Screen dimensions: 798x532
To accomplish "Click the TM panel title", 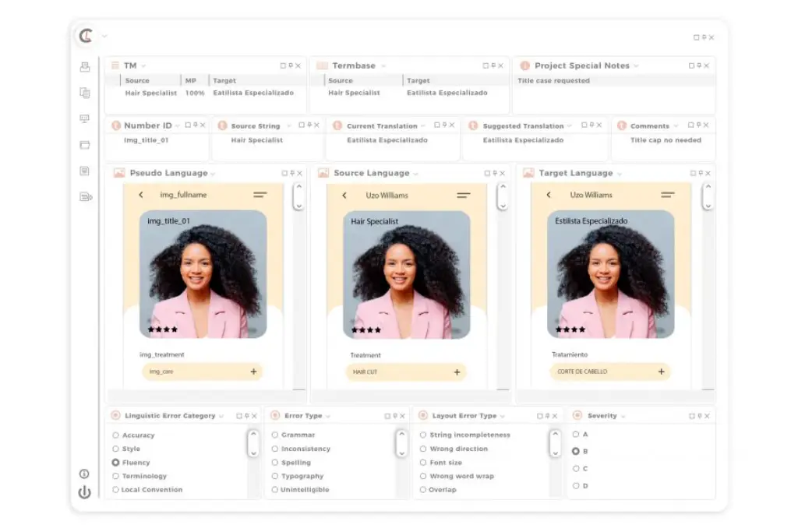I will pyautogui.click(x=129, y=65).
